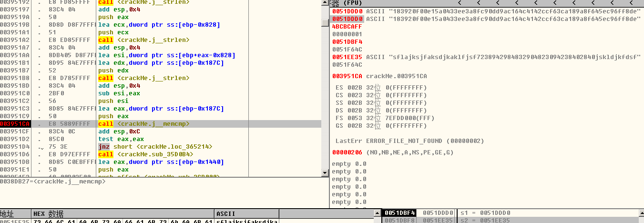Click crackMe.003951CA label in registers pane
This screenshot has width=644, height=223.
point(397,76)
